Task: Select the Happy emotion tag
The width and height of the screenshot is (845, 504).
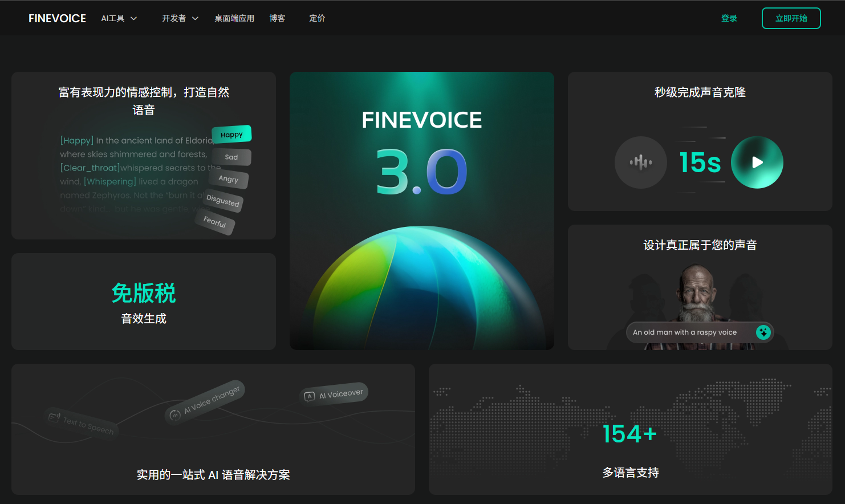Action: 232,134
